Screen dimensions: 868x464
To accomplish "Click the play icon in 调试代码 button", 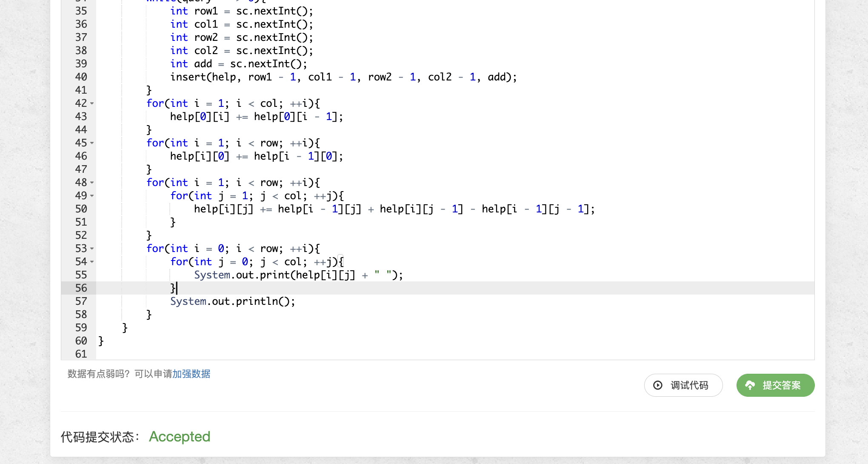I will 658,385.
